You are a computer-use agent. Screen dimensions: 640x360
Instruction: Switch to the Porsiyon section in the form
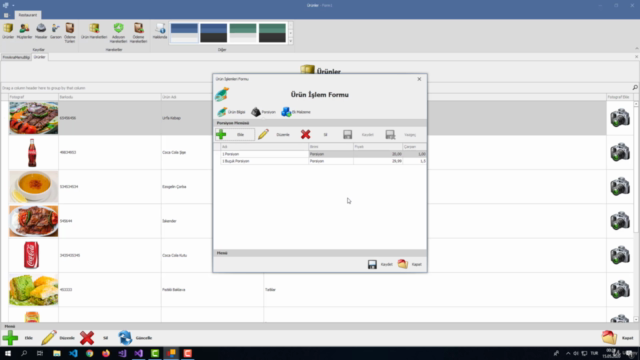click(263, 112)
